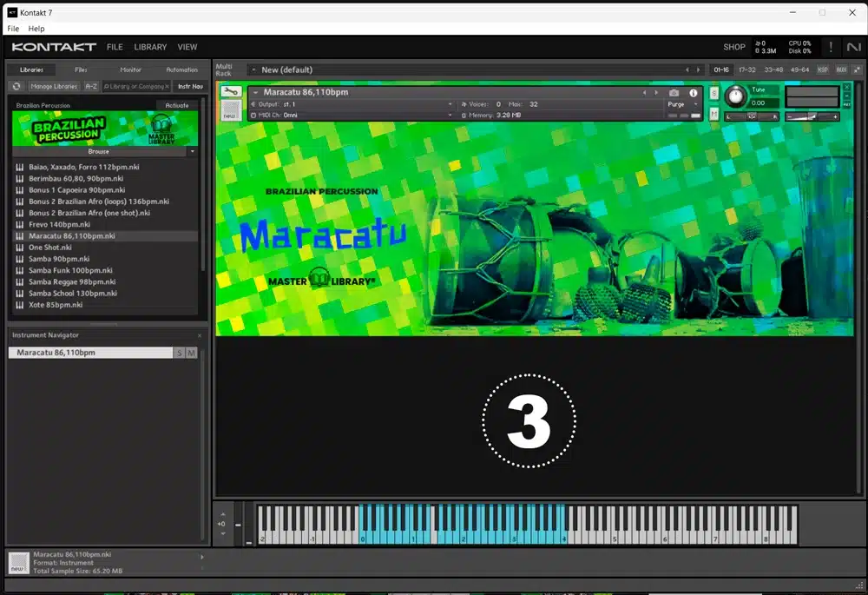Image resolution: width=868 pixels, height=595 pixels.
Task: Close the Instrument Navigator panel
Action: pyautogui.click(x=200, y=336)
